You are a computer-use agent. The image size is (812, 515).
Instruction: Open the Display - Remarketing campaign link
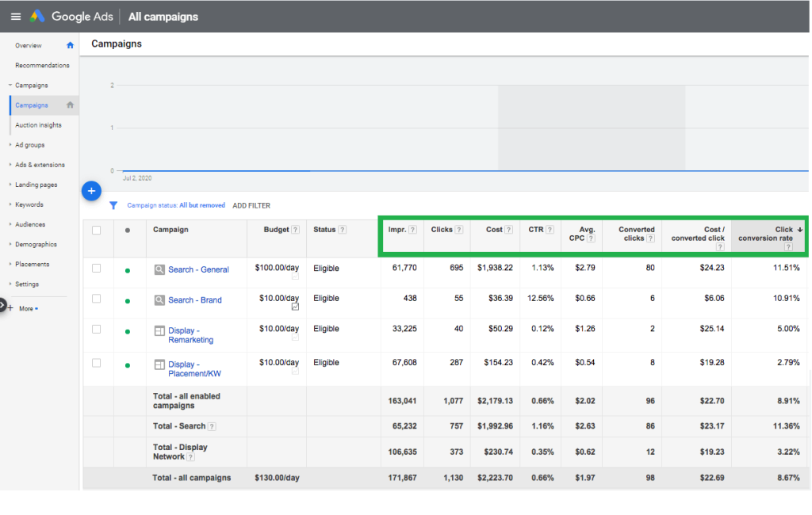point(190,335)
